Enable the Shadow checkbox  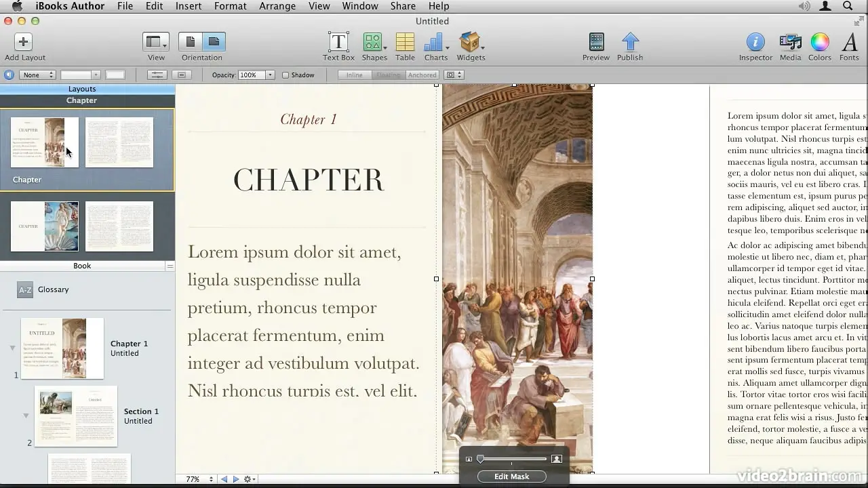click(x=285, y=75)
